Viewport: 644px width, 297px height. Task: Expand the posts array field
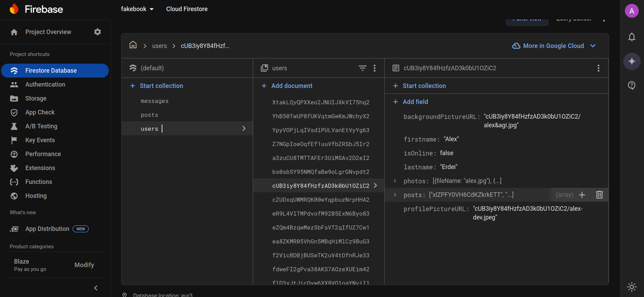(x=395, y=195)
